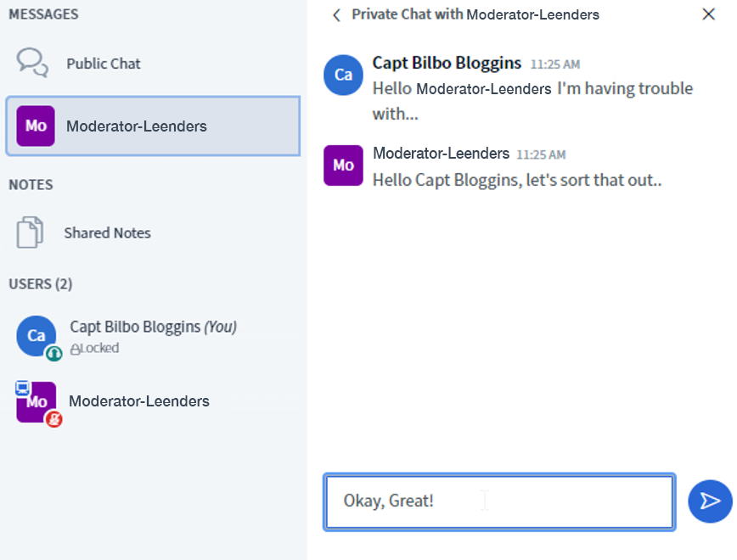
Task: Select the Moderator-Leenders chat in Messages
Action: tap(153, 126)
